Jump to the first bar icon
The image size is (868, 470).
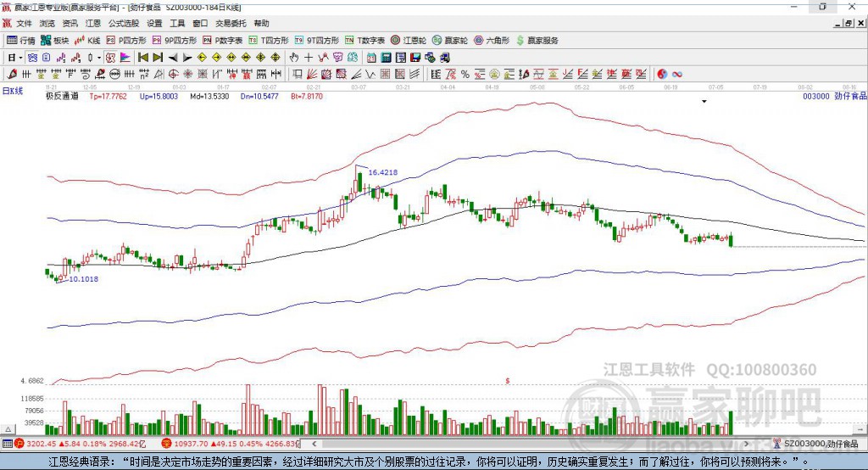point(142,58)
